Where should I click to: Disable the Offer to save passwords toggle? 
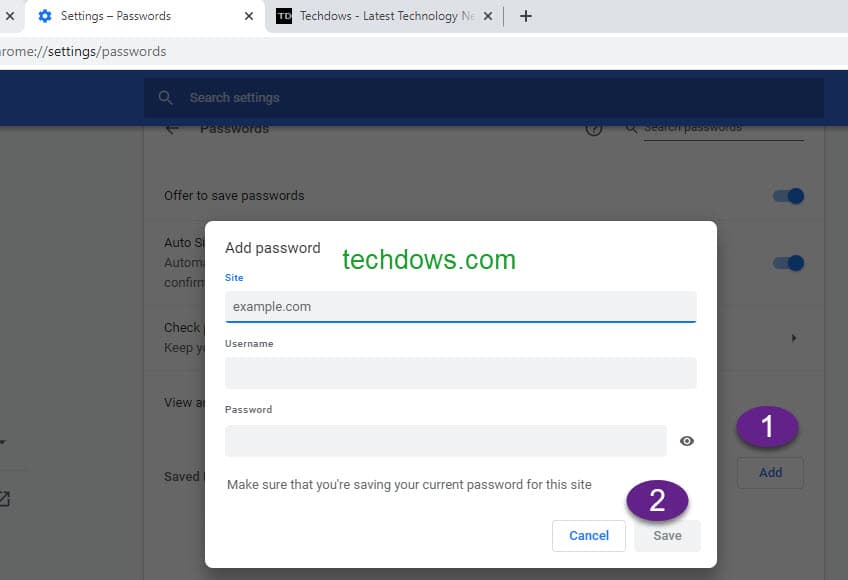(x=789, y=196)
